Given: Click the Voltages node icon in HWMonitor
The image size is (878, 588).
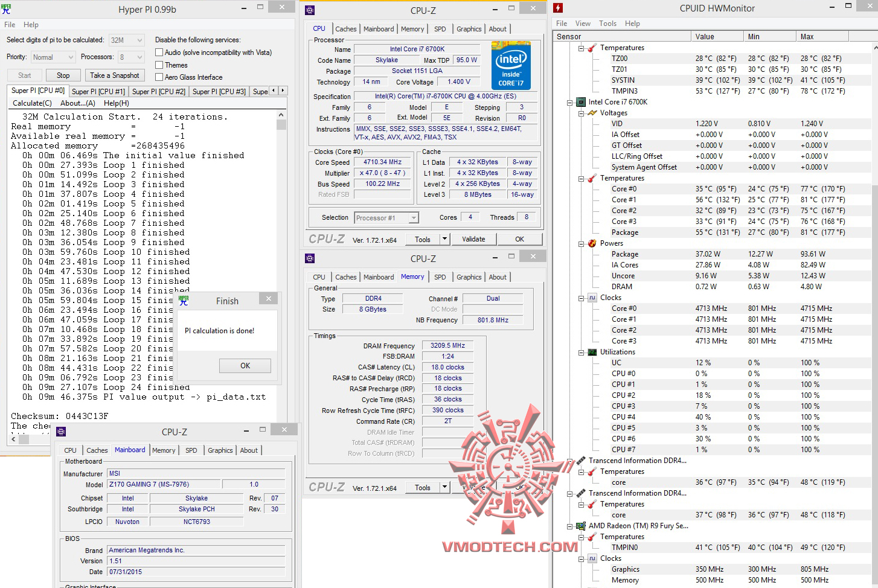Looking at the screenshot, I should (x=592, y=113).
